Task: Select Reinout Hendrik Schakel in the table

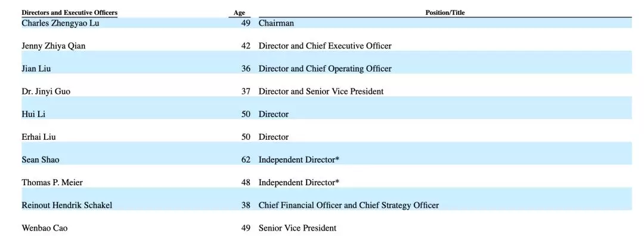Action: [x=67, y=205]
